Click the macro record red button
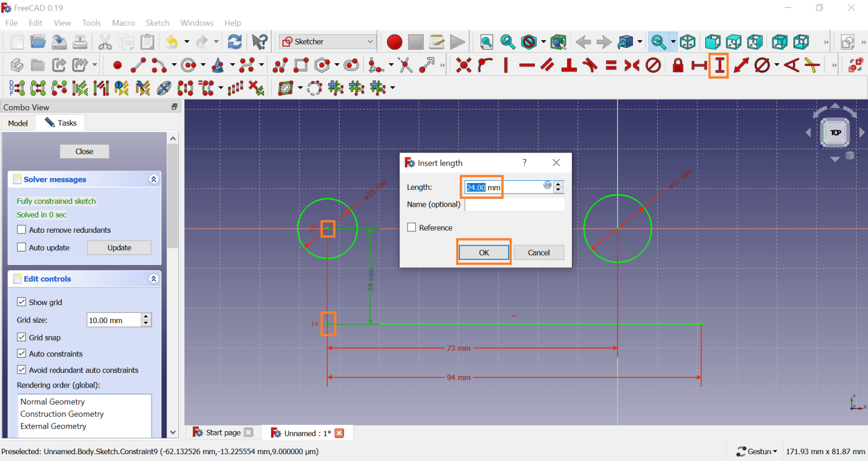This screenshot has width=868, height=461. [x=394, y=42]
